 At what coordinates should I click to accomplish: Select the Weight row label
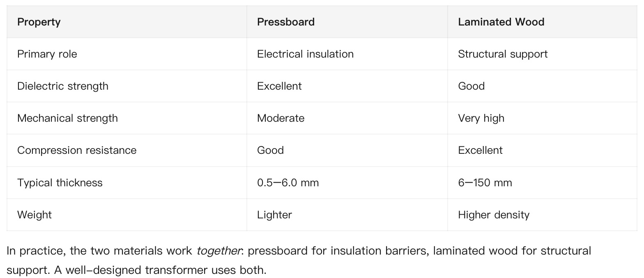pyautogui.click(x=34, y=215)
